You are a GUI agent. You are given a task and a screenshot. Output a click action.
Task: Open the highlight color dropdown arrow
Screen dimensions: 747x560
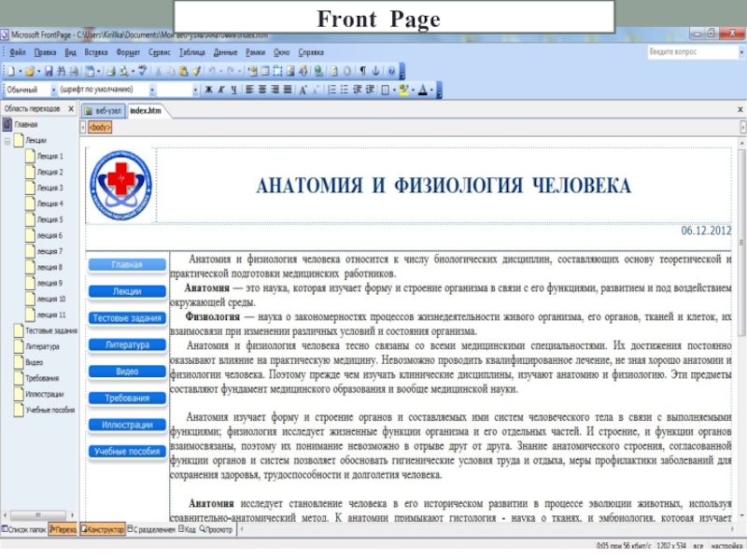[413, 90]
